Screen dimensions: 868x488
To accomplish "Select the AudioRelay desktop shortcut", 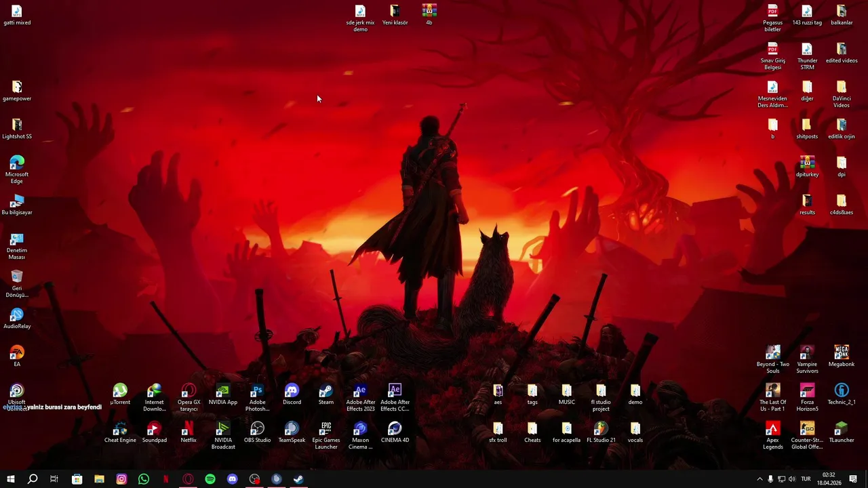I will 17,319.
